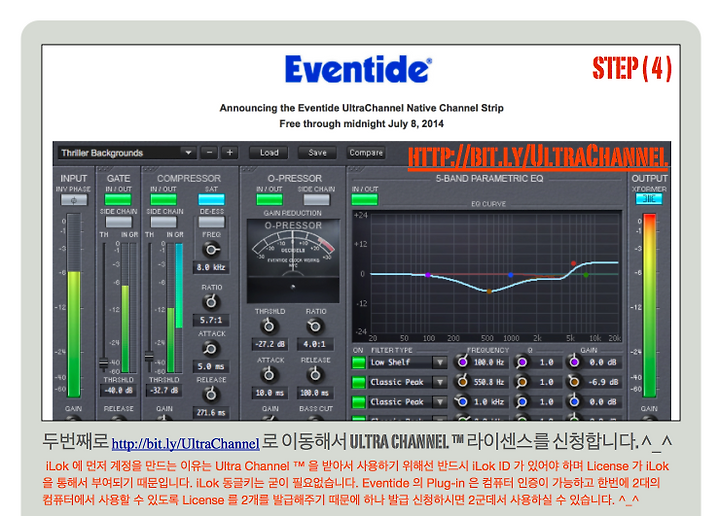The height and width of the screenshot is (516, 720).
Task: Click the O-PRESSOR gain reduction VU meter
Action: coord(293,260)
